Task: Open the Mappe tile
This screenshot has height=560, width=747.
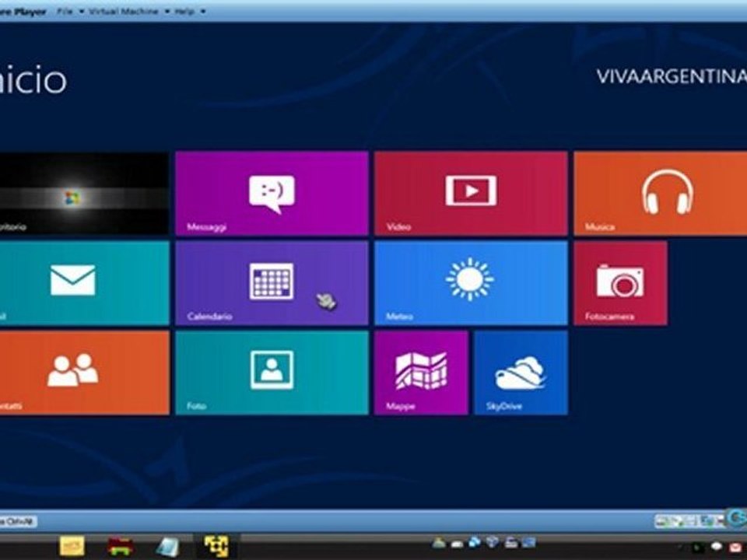Action: coord(421,373)
